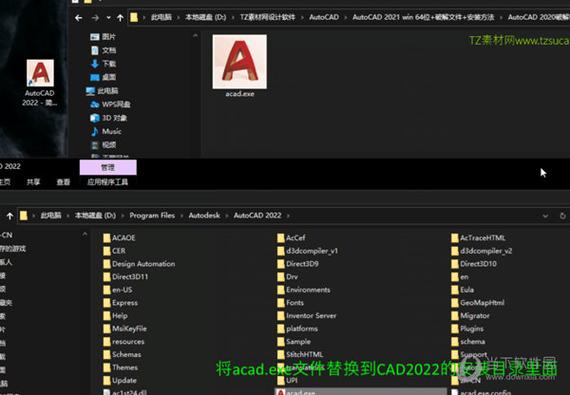Click AutoCAD breadcrumb in upper address bar

click(324, 17)
